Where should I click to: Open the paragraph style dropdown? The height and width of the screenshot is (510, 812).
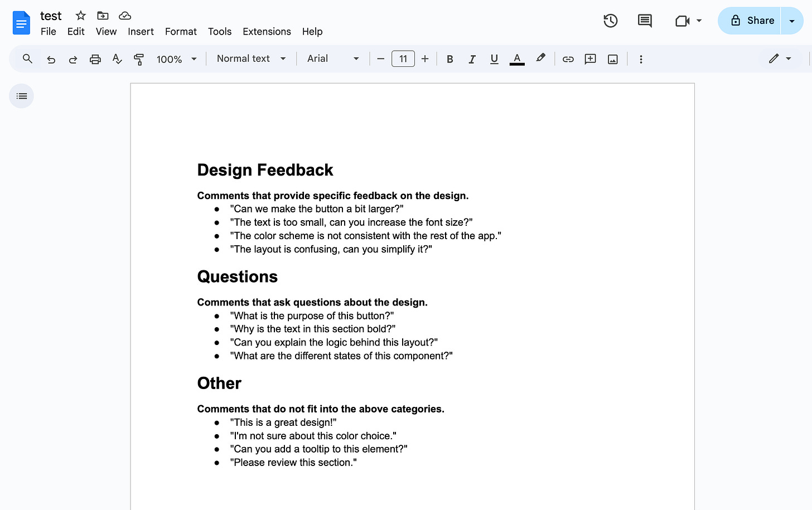[x=250, y=59]
